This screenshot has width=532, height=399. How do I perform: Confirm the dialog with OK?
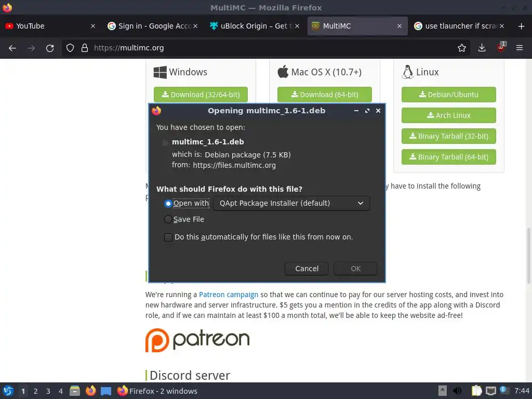[x=355, y=269]
